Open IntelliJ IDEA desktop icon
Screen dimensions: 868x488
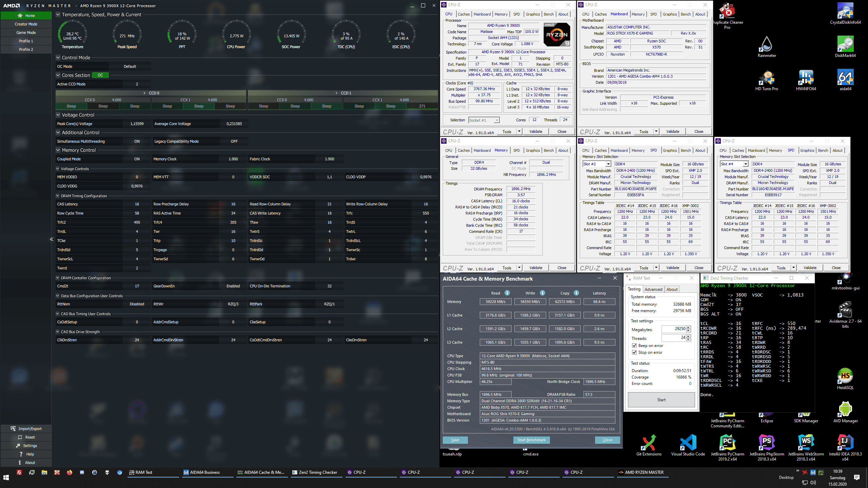point(845,447)
